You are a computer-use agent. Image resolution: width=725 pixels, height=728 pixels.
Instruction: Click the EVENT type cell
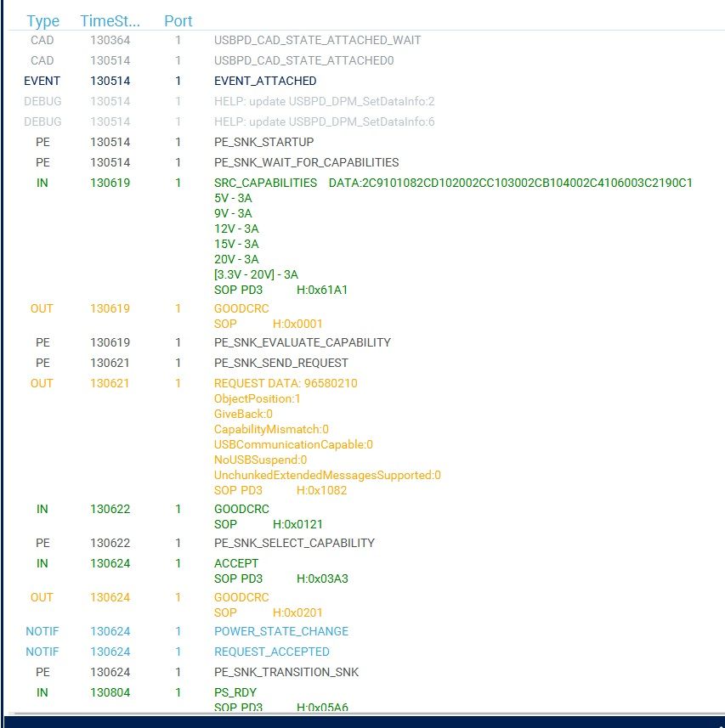point(42,82)
